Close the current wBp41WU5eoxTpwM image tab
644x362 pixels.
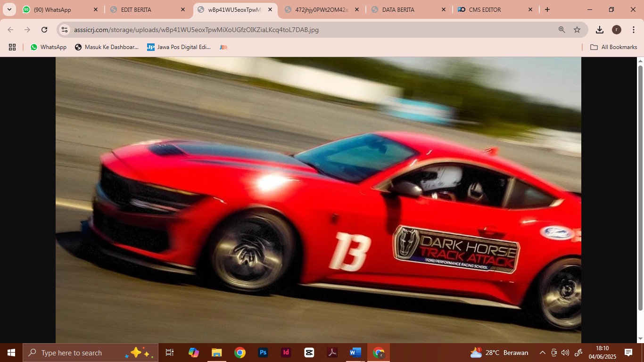coord(270,9)
